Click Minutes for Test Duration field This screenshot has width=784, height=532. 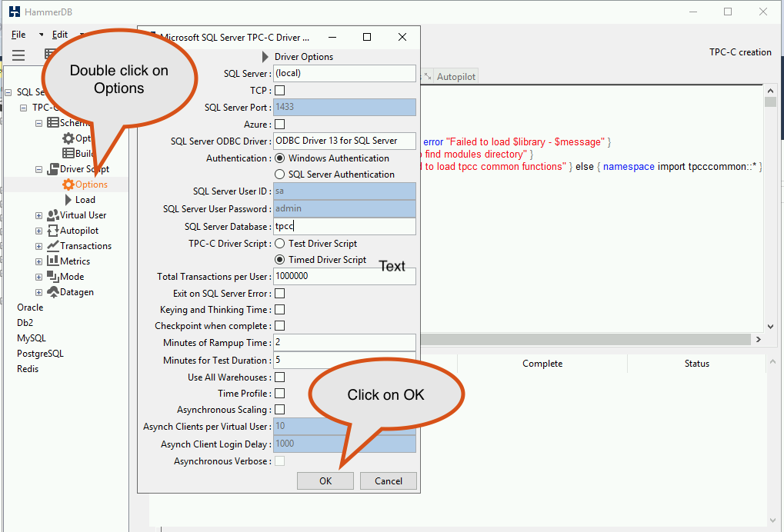coord(345,360)
